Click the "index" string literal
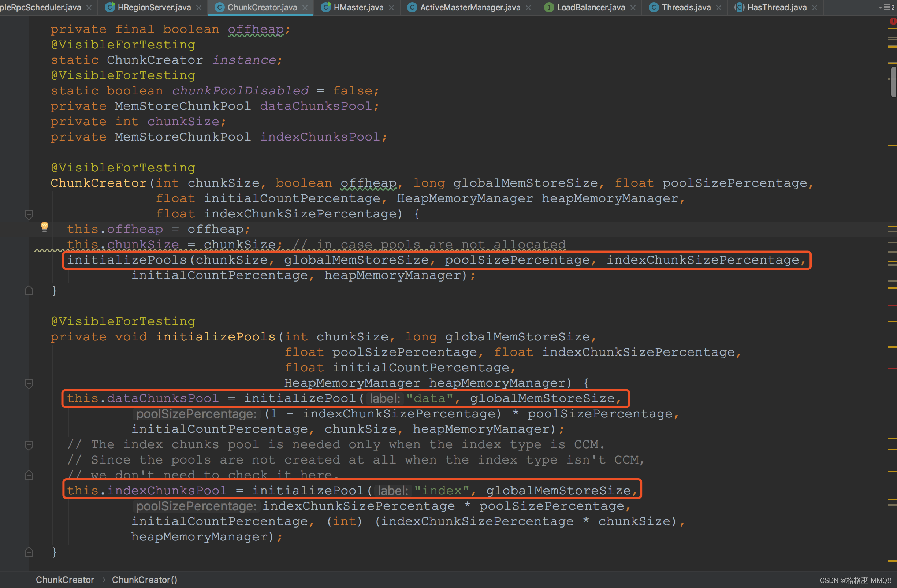 (x=442, y=491)
